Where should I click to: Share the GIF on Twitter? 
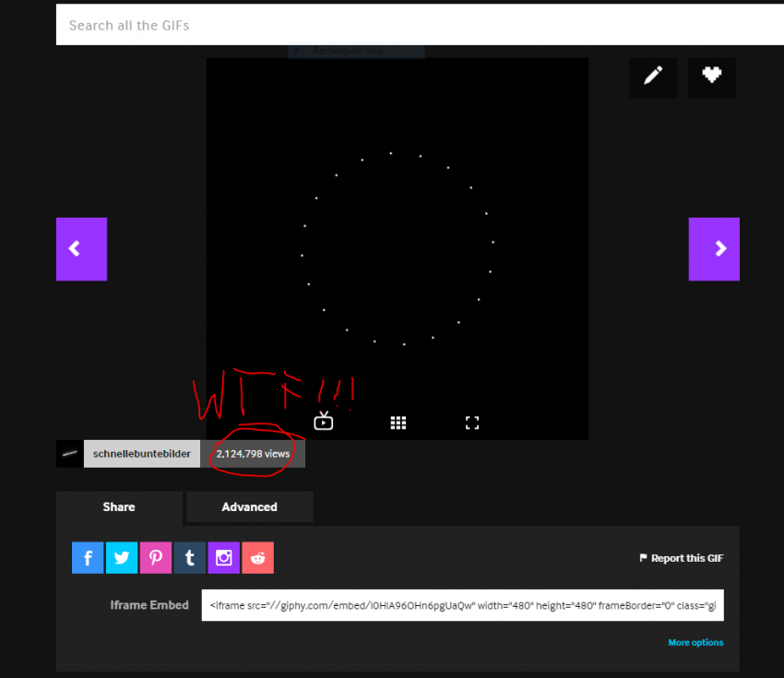tap(122, 558)
